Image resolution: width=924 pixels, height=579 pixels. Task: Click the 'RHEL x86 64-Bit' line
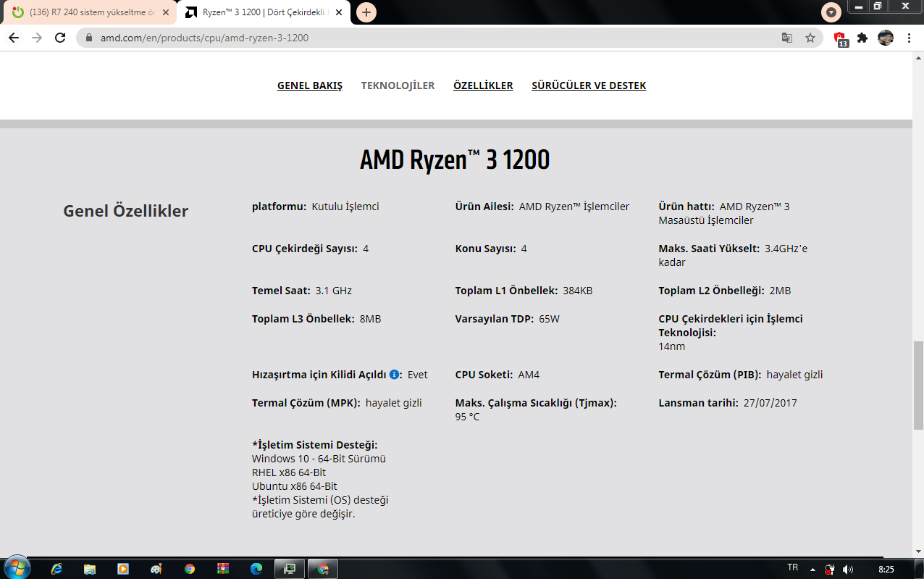coord(289,472)
